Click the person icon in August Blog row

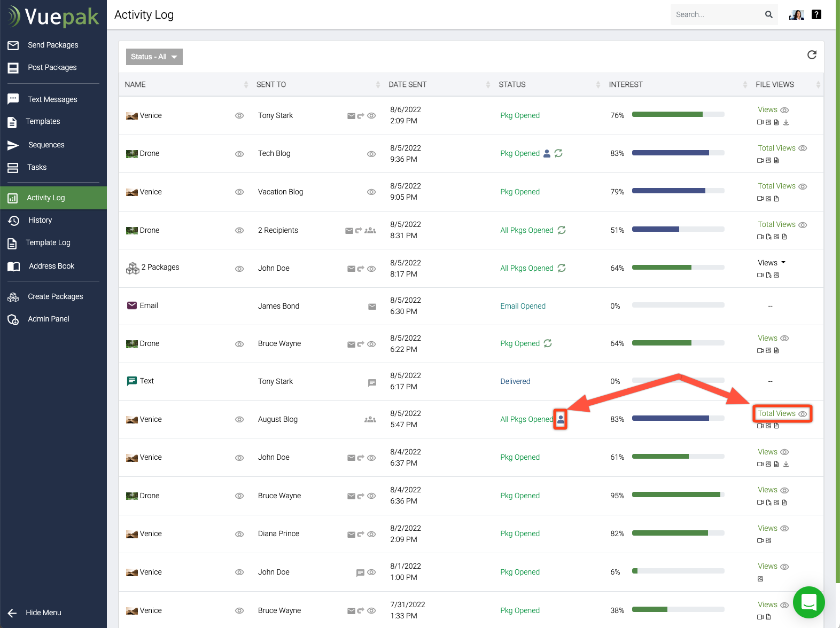pos(560,419)
